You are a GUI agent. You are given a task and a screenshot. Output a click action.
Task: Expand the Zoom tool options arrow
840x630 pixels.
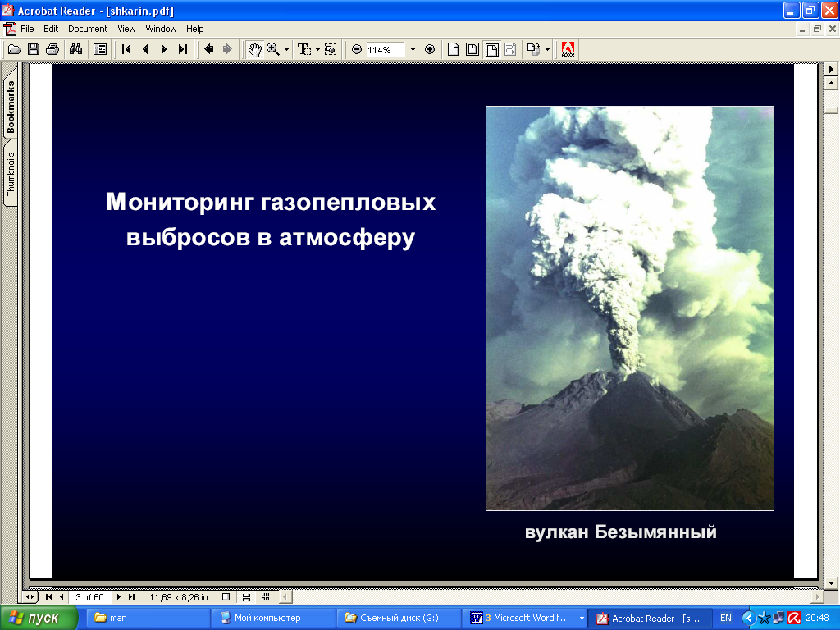click(286, 50)
